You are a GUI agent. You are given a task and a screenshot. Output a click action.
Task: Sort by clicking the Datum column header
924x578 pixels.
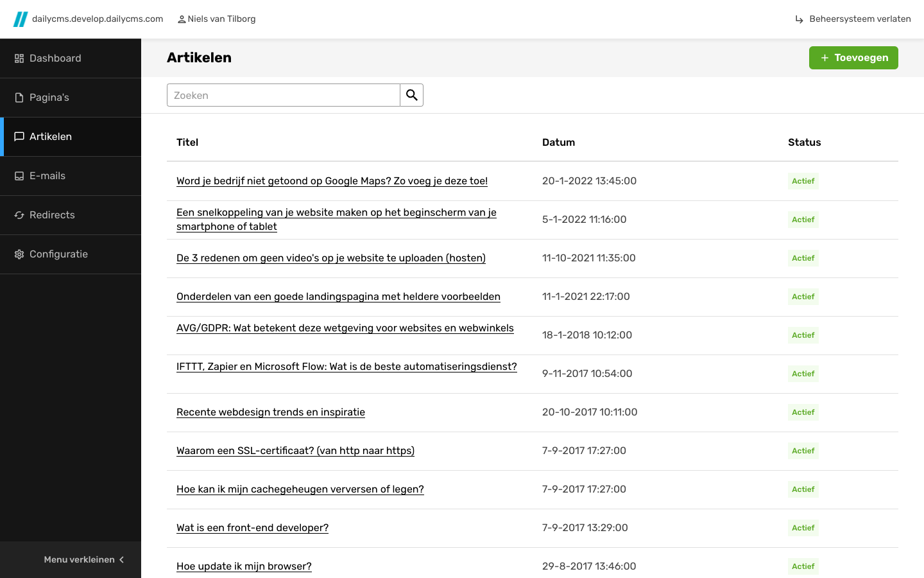[x=558, y=143]
